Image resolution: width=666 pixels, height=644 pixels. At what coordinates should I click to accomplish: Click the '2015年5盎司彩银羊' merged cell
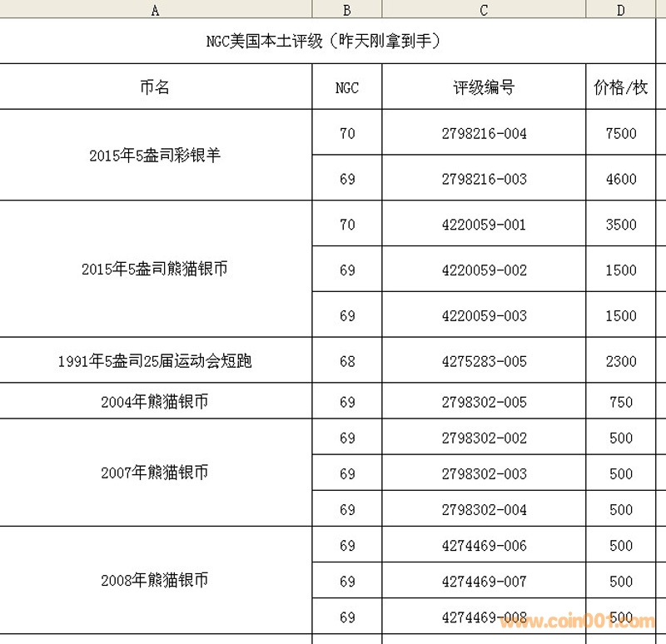(x=156, y=155)
